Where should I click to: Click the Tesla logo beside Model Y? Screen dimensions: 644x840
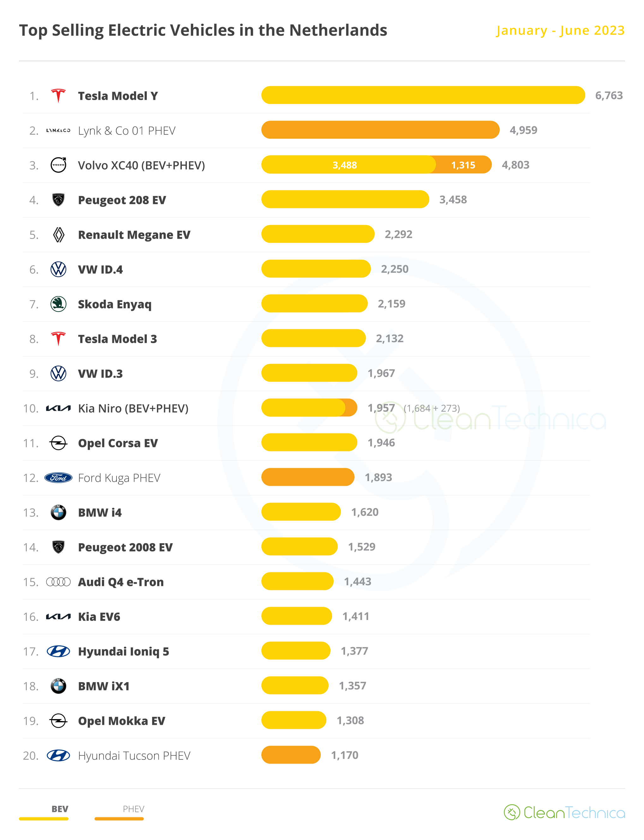tap(58, 96)
